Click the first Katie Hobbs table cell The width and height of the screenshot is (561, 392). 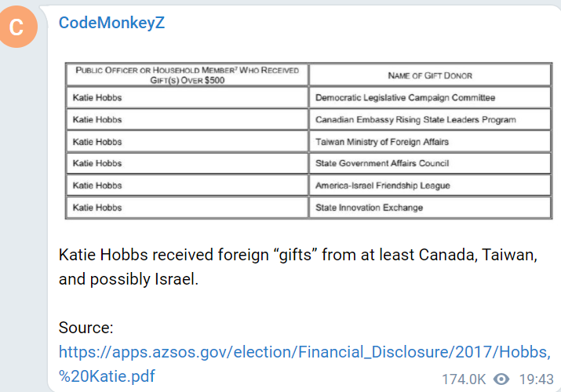(187, 97)
